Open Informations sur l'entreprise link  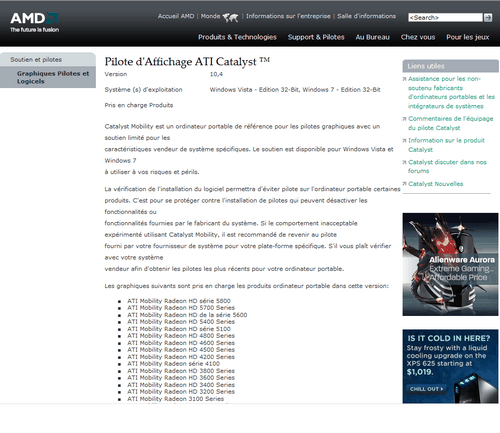288,16
